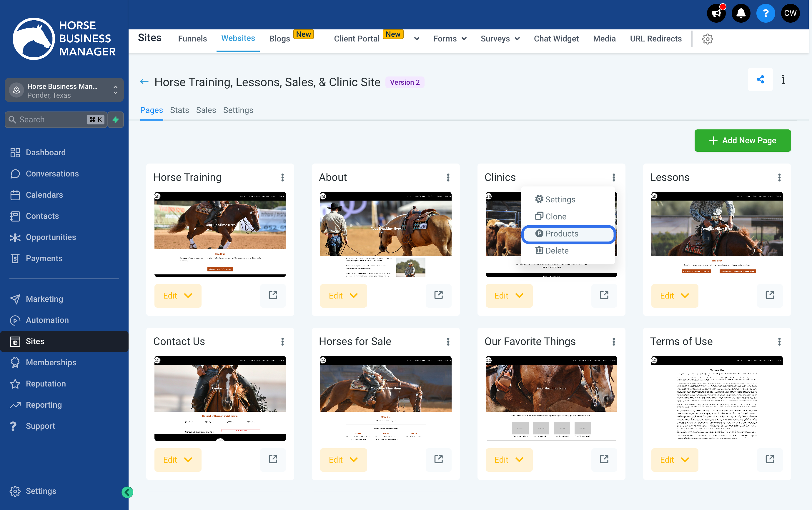
Task: Open Automation in the sidebar
Action: pyautogui.click(x=47, y=320)
